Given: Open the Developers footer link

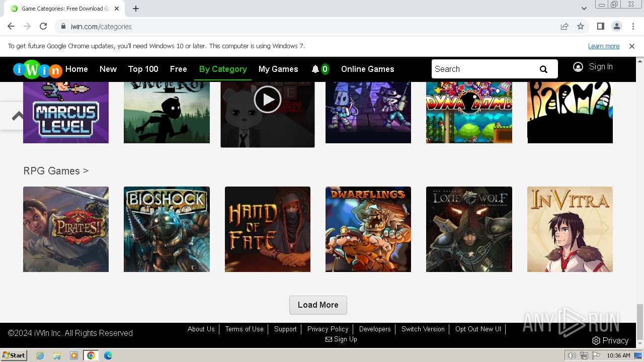Looking at the screenshot, I should [375, 329].
